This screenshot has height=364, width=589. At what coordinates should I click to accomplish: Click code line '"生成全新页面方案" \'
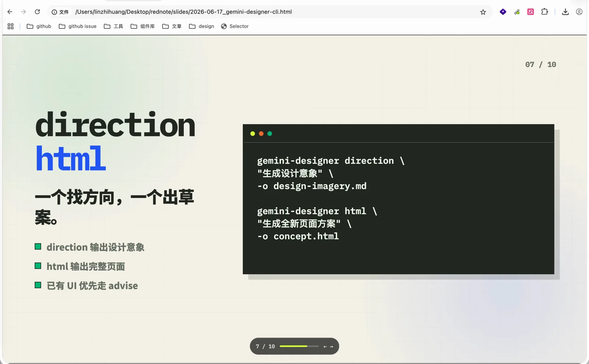pos(304,224)
